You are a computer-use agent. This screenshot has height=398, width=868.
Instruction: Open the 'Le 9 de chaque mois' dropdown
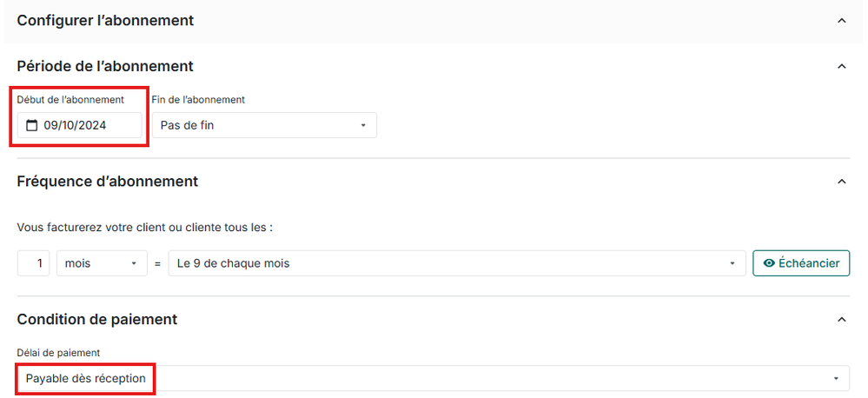[x=456, y=263]
